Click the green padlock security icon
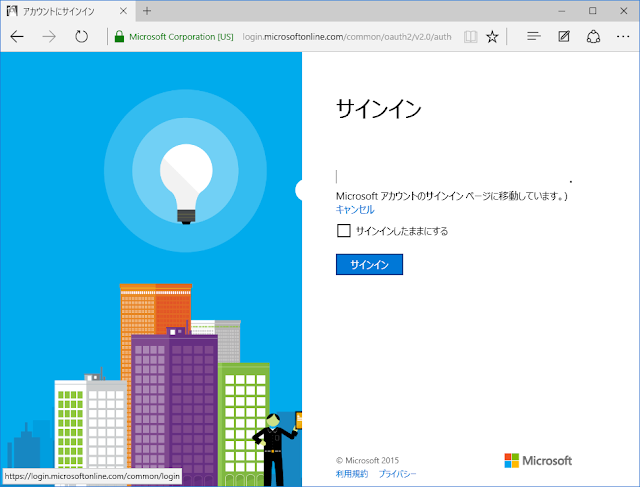The height and width of the screenshot is (487, 640). pyautogui.click(x=119, y=37)
